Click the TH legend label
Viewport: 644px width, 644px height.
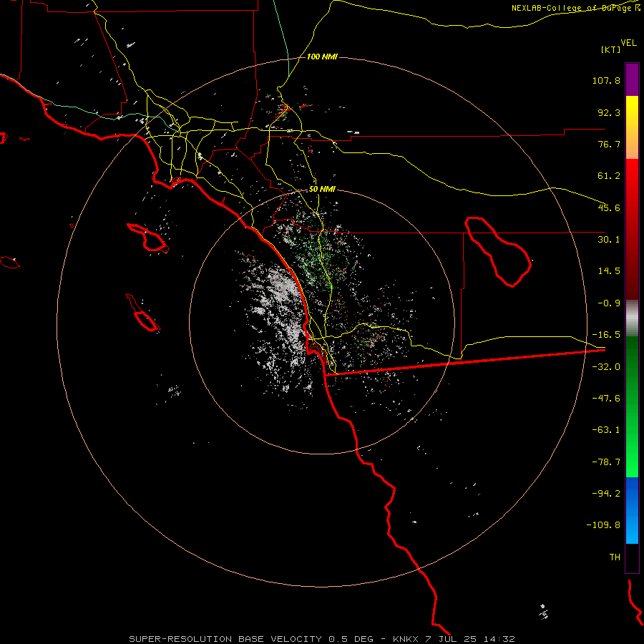point(615,557)
